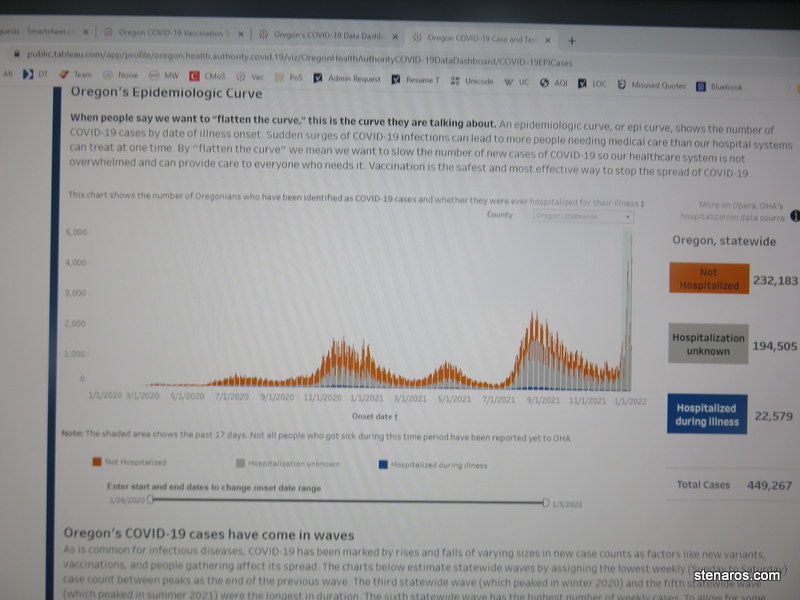Open the County dropdown
The height and width of the screenshot is (600, 800).
(584, 216)
